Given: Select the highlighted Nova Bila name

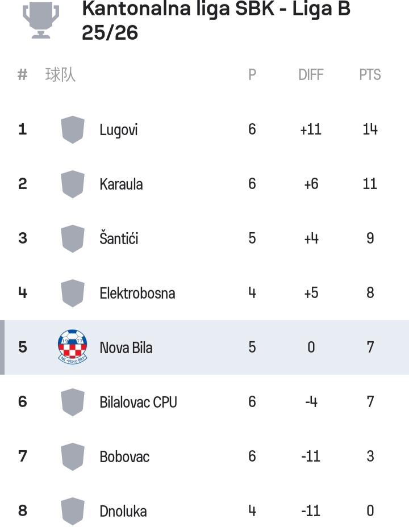Looking at the screenshot, I should 126,347.
